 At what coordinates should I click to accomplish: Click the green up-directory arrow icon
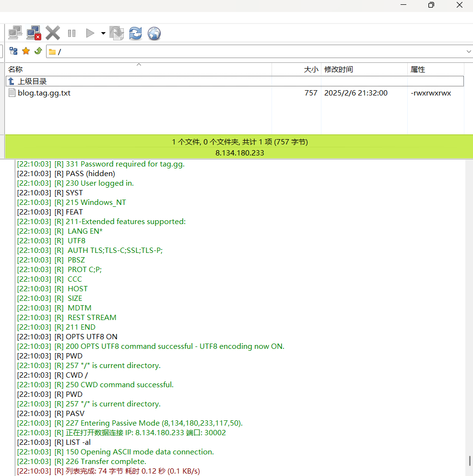point(38,51)
